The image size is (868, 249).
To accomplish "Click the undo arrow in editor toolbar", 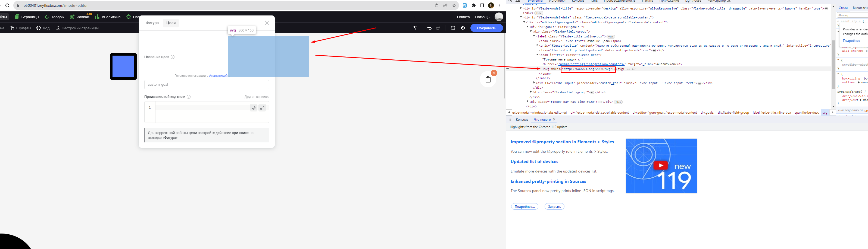I will tap(429, 28).
